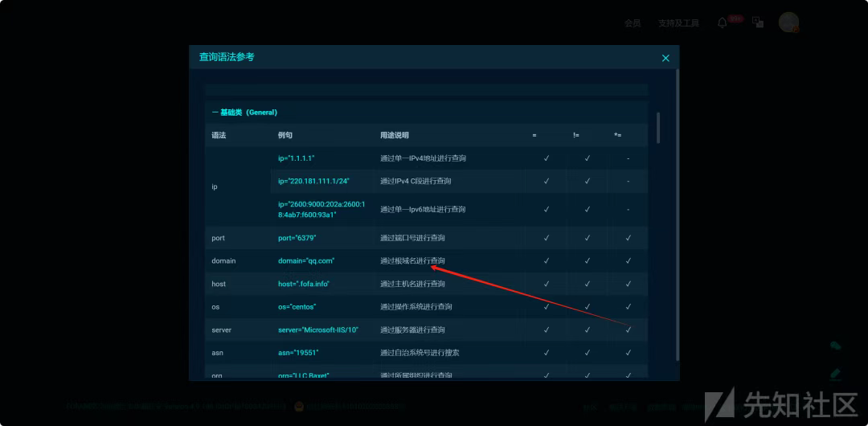Click the example domain="qq.com"

tap(306, 260)
